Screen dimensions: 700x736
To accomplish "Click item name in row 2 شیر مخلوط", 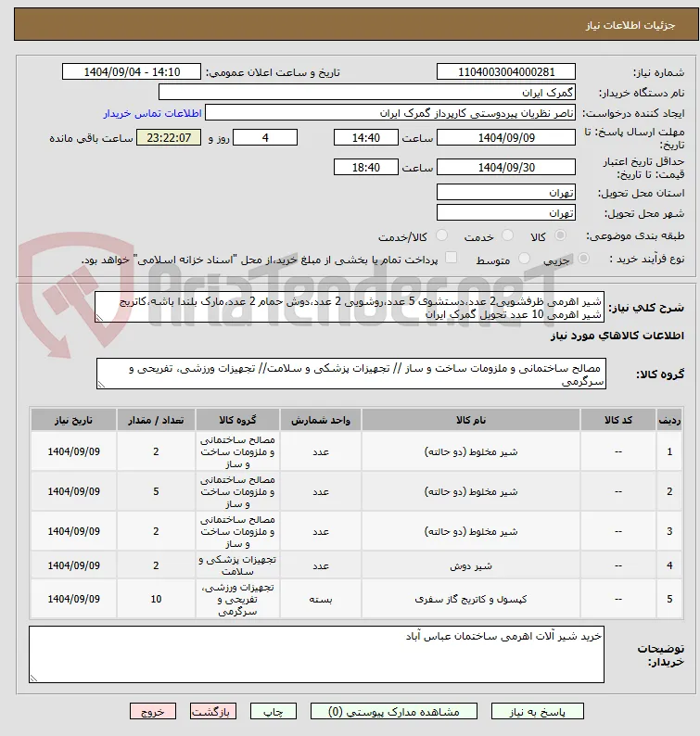I will (470, 491).
